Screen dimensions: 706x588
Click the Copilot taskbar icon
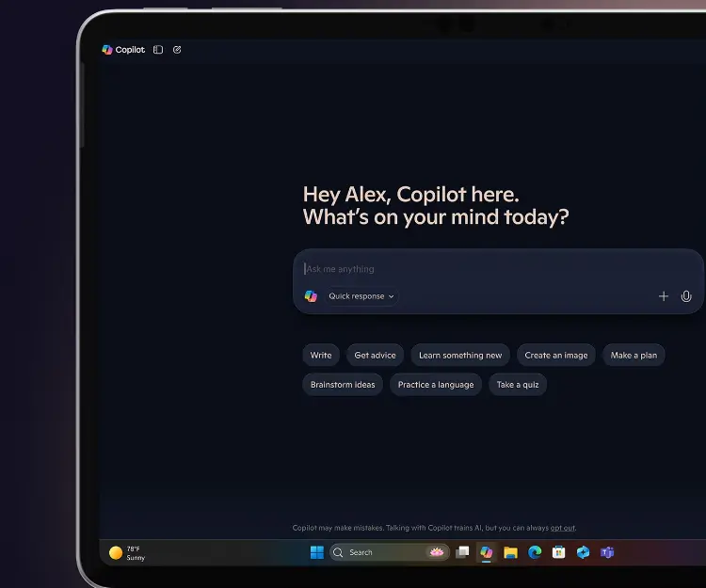(487, 552)
